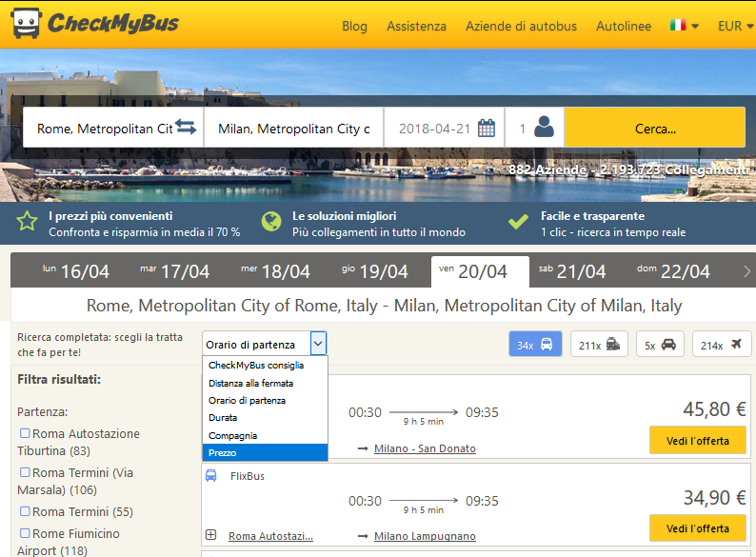The height and width of the screenshot is (557, 756).
Task: Open Milano - San Donato stop link
Action: 425,448
